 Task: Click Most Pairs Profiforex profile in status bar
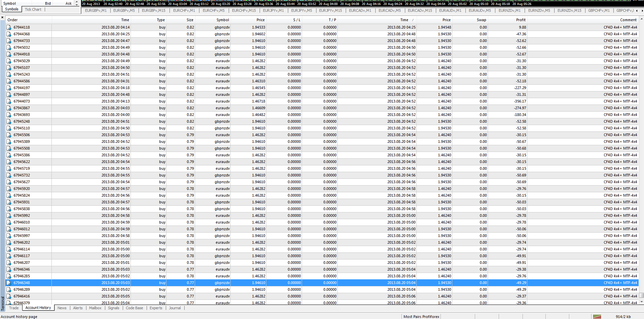point(421,317)
